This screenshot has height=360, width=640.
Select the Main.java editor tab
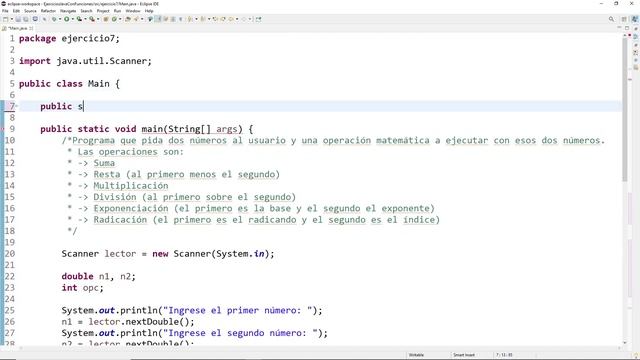pos(18,28)
